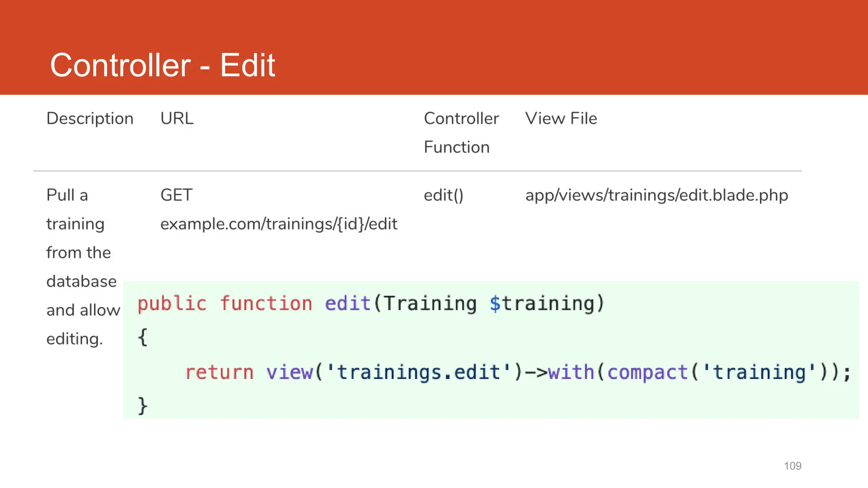Image resolution: width=868 pixels, height=488 pixels.
Task: Click the example.com/trainings/{id}/edit URL text
Action: point(278,224)
